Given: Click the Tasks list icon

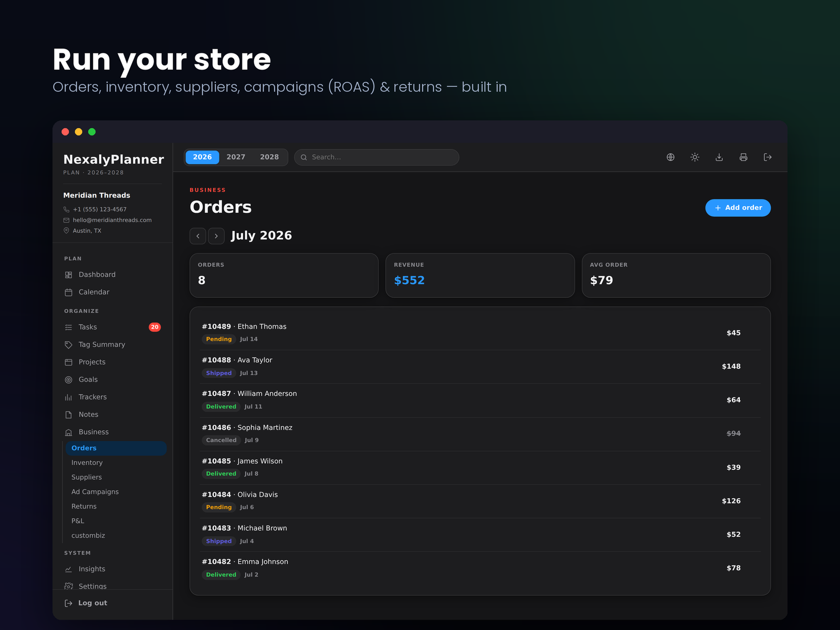Looking at the screenshot, I should tap(68, 327).
